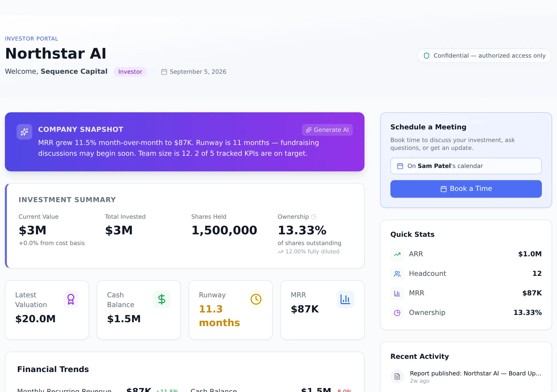
Task: Click the document icon in Recent Activity
Action: tap(397, 376)
